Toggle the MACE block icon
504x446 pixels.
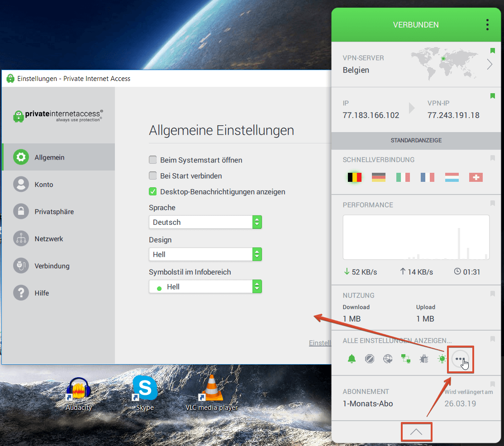(x=370, y=359)
